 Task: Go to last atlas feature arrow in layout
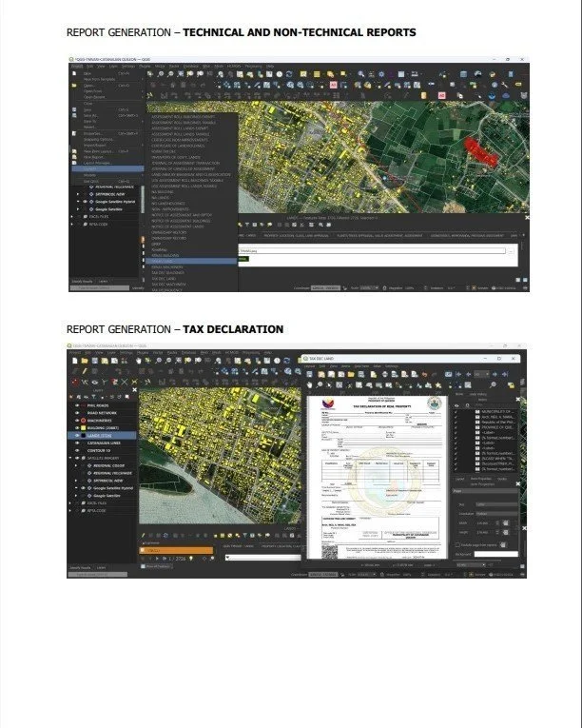point(504,374)
